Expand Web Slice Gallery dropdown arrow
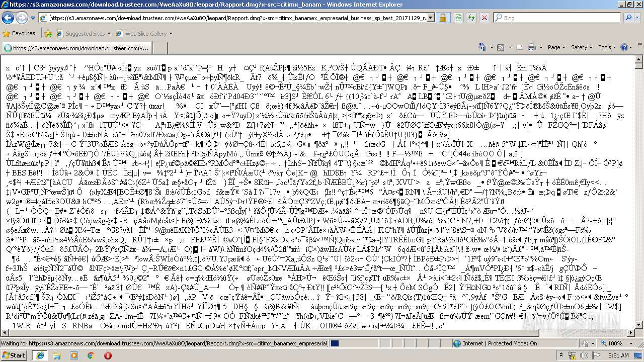 pyautogui.click(x=171, y=34)
